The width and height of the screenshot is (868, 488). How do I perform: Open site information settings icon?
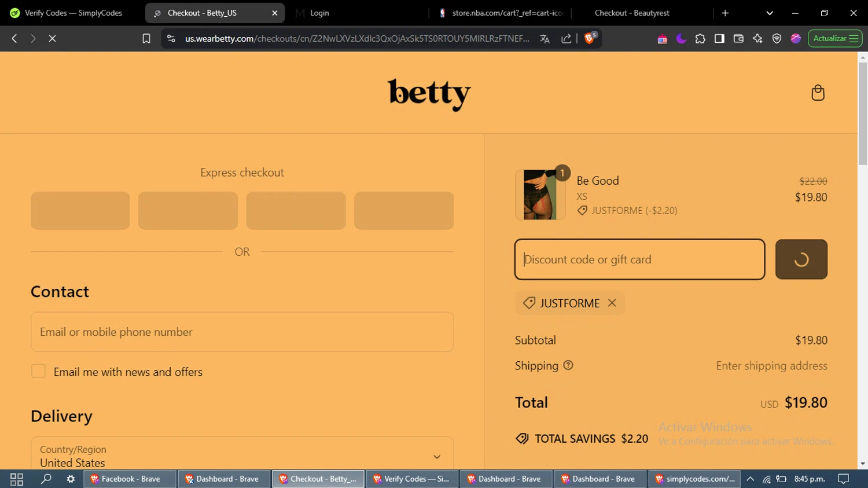point(171,38)
